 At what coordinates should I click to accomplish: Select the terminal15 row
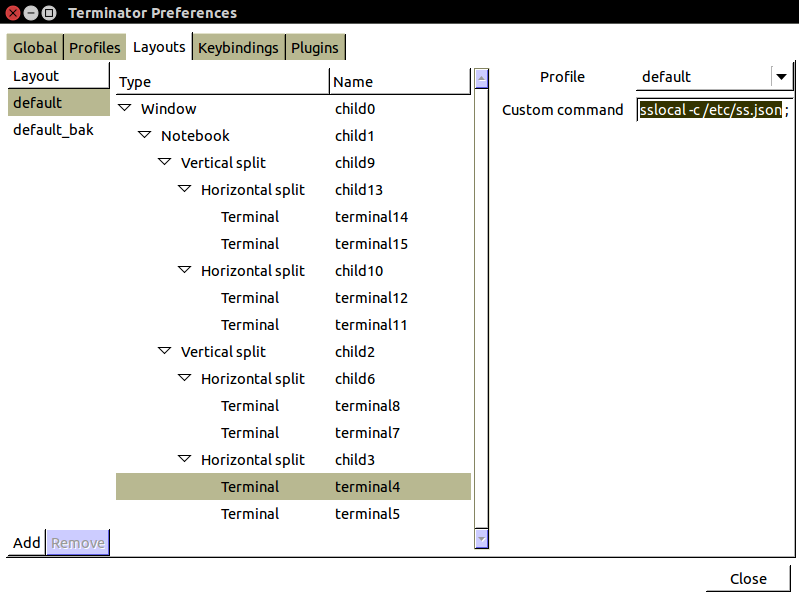pyautogui.click(x=294, y=244)
